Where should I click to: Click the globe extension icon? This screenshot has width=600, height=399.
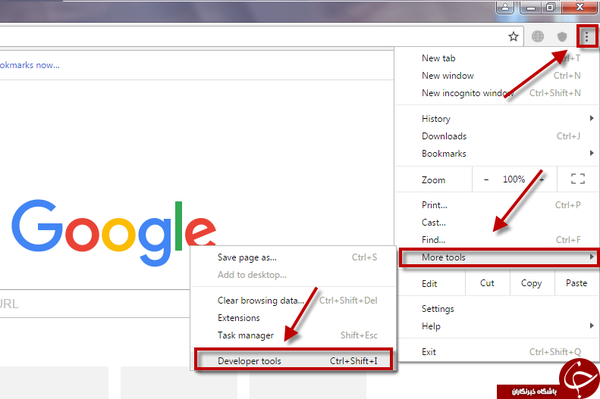pyautogui.click(x=538, y=37)
